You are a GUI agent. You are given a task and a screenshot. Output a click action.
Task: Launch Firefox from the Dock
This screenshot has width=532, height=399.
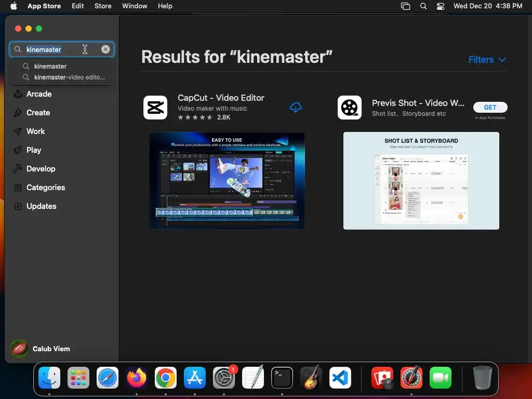point(137,378)
